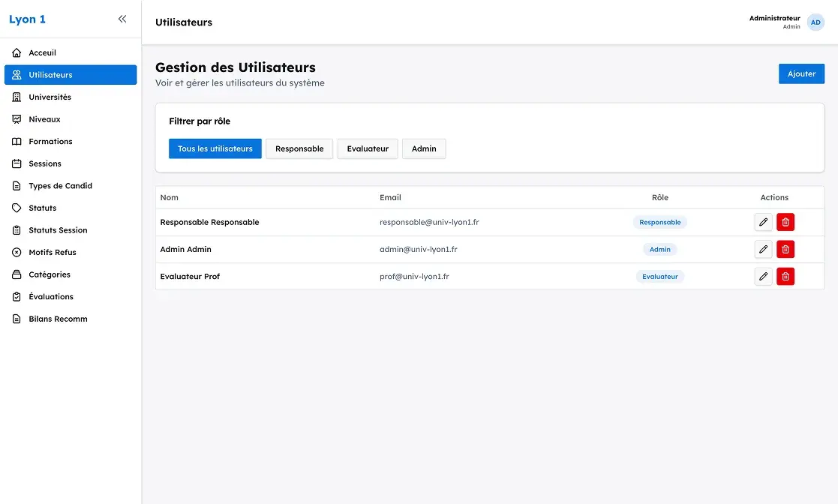838x504 pixels.
Task: Click the name Evaluateur Prof
Action: click(190, 276)
